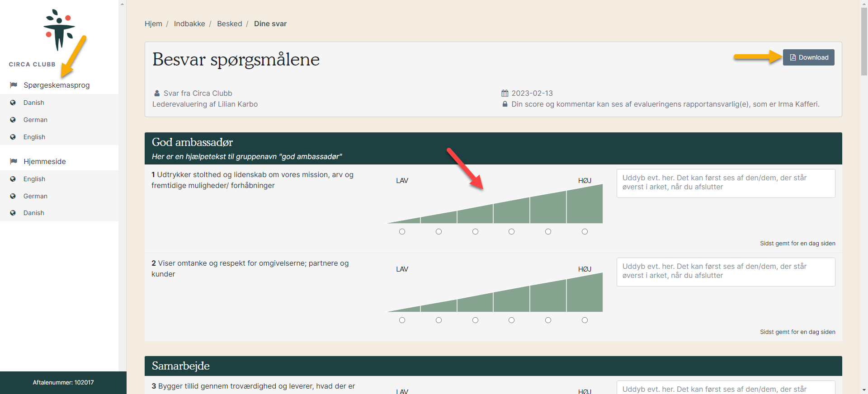Choose German under Hjemmeside

[35, 196]
